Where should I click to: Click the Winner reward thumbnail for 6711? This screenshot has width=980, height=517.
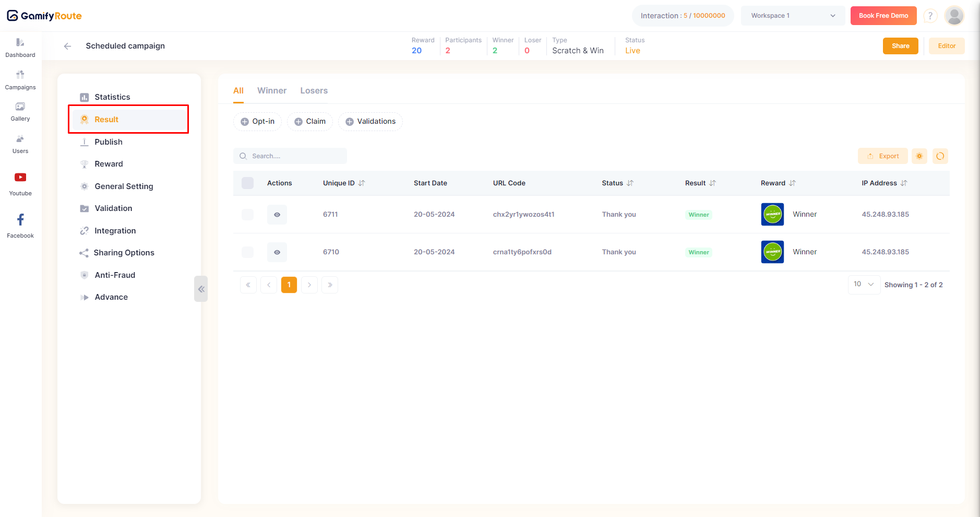click(772, 215)
